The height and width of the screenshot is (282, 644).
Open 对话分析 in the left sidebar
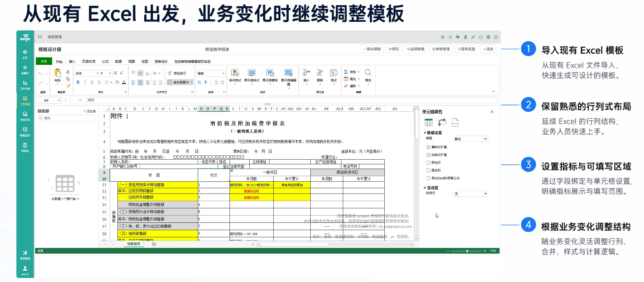pos(25,116)
